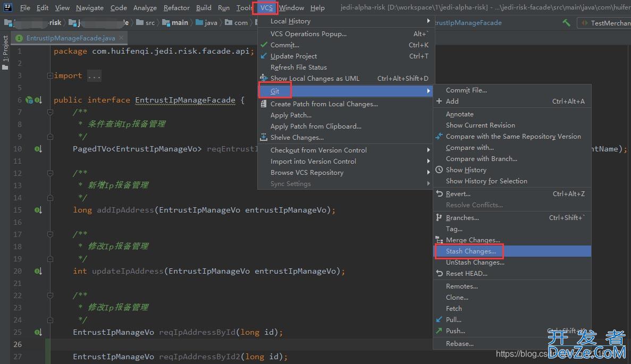Expand the collapsed import block
This screenshot has width=631, height=364.
click(x=51, y=75)
